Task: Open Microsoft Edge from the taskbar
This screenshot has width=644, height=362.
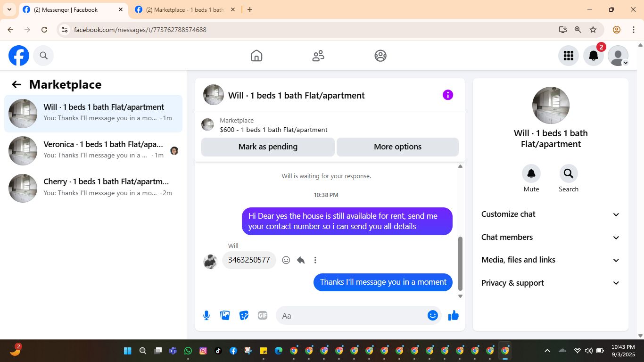Action: 279,351
